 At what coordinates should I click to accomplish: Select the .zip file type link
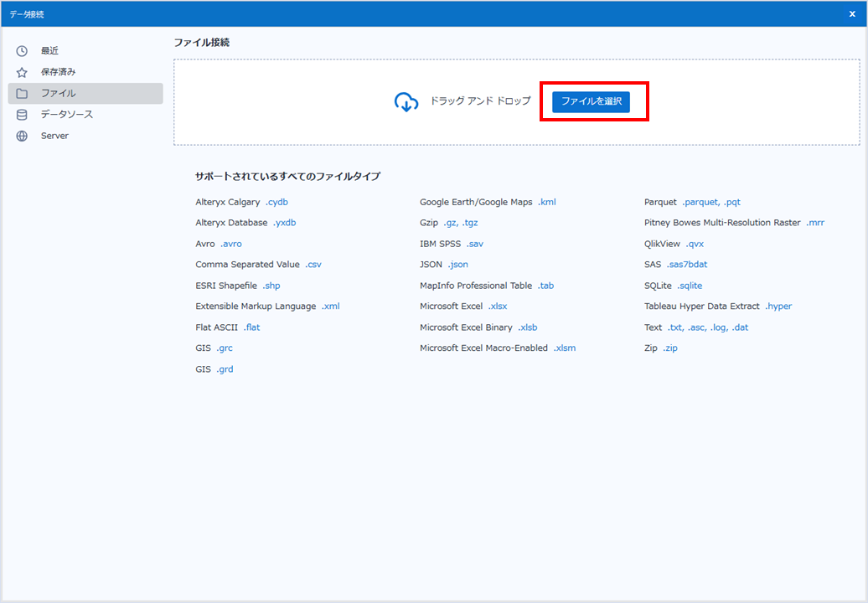tap(669, 348)
